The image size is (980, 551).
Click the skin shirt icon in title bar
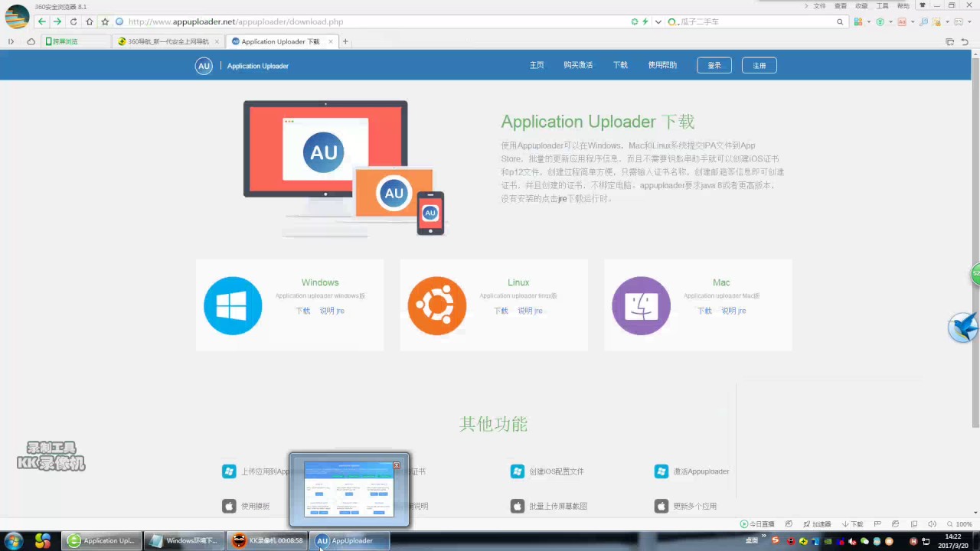tap(922, 5)
